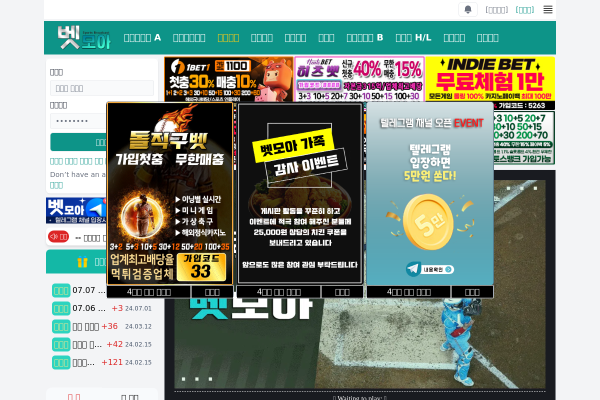
Task: Select the leftmost slide dot at banner bottom
Action: (x=184, y=379)
